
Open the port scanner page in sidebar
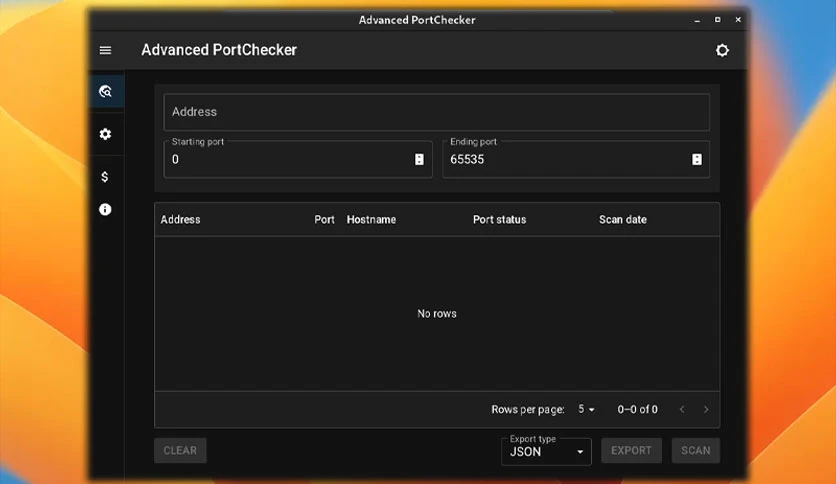(x=106, y=91)
